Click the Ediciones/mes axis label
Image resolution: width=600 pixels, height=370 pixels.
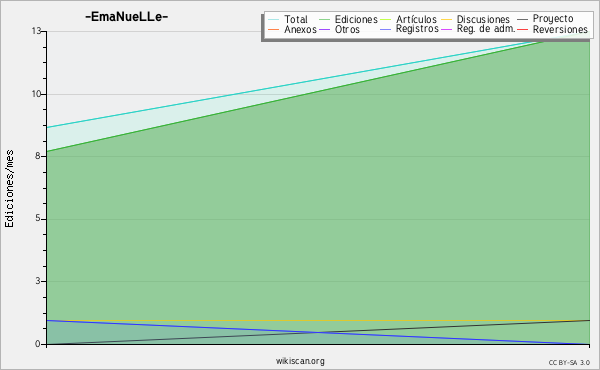coord(9,189)
